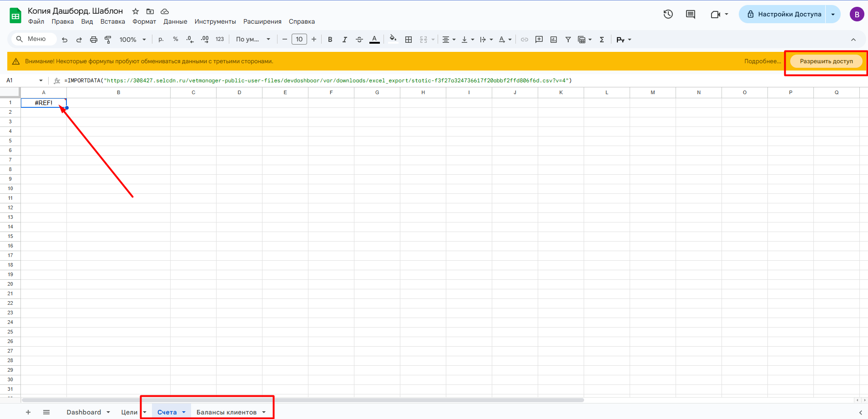Decrease decimal places
The image size is (868, 419).
click(x=190, y=40)
